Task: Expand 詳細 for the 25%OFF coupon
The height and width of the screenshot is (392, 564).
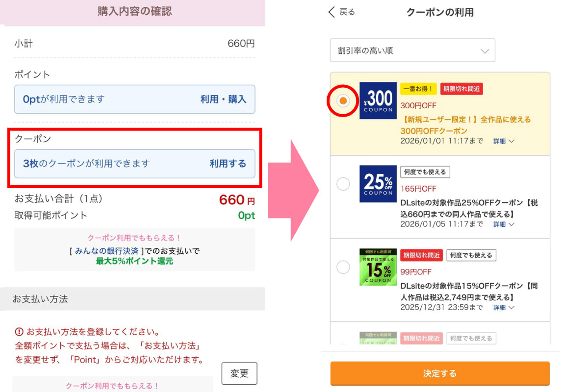Action: tap(503, 224)
